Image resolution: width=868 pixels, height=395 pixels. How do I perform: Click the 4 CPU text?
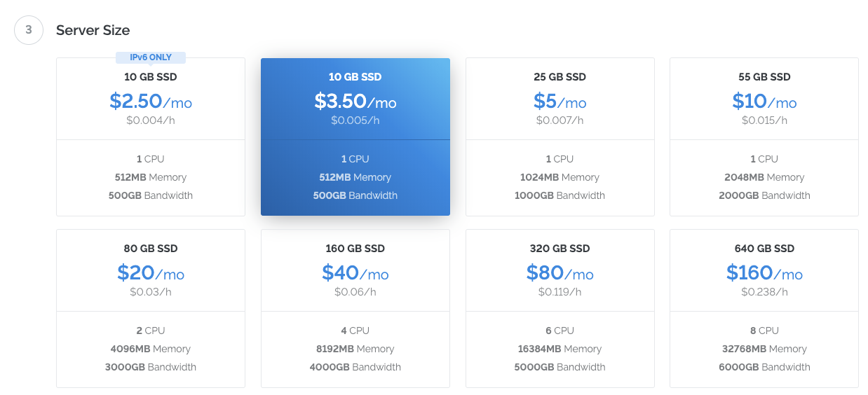[355, 331]
